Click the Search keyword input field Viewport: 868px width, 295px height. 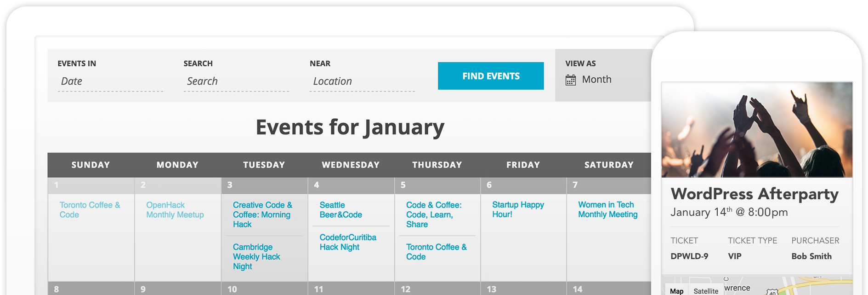point(236,81)
